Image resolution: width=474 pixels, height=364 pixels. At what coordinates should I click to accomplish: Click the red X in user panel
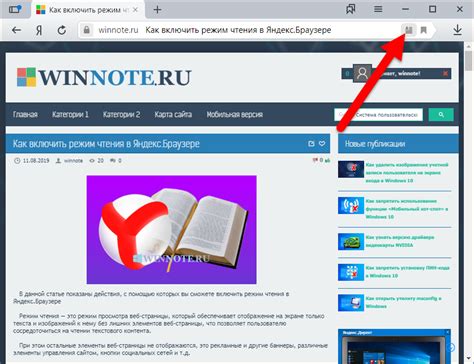[x=445, y=73]
